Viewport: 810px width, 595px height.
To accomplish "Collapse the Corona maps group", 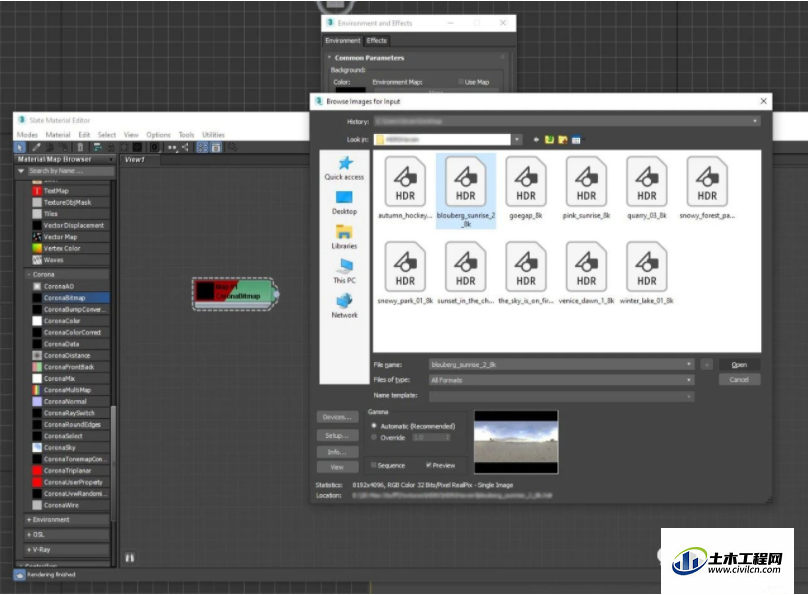I will [29, 275].
